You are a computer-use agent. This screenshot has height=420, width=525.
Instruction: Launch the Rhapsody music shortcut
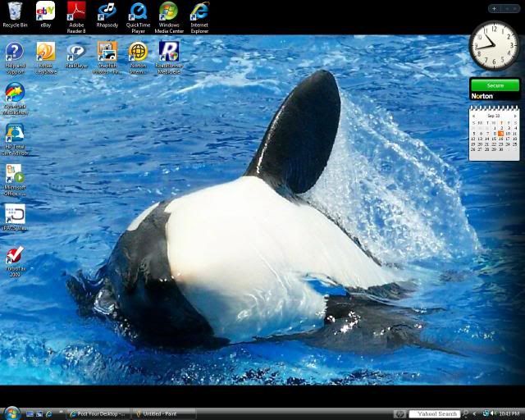(x=107, y=15)
